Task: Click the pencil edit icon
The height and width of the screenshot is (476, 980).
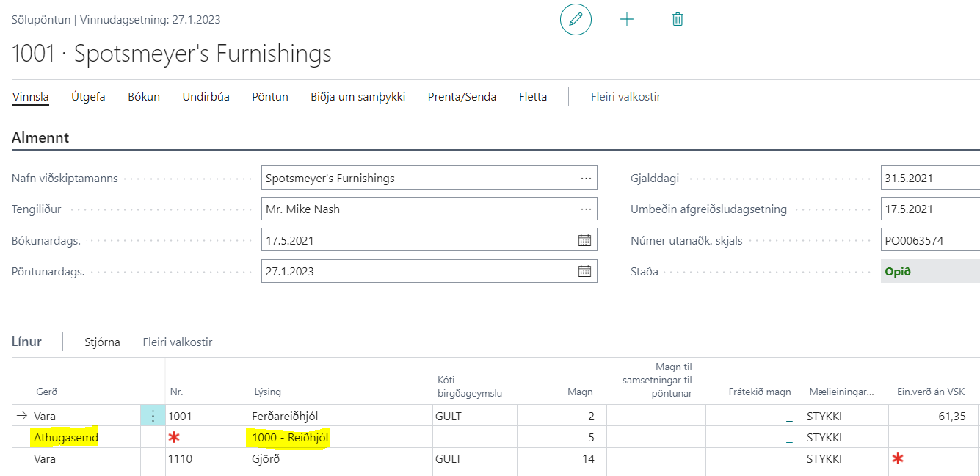Action: [576, 20]
